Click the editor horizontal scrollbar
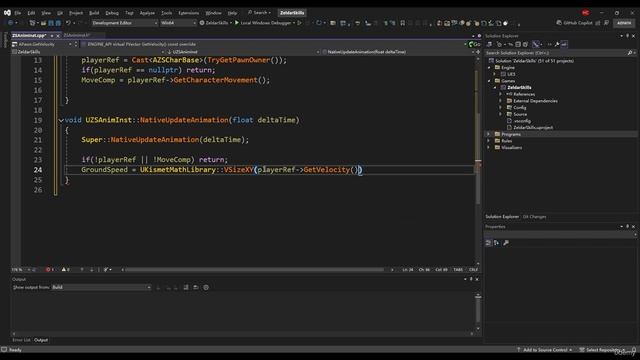The height and width of the screenshot is (360, 640). pos(254,270)
